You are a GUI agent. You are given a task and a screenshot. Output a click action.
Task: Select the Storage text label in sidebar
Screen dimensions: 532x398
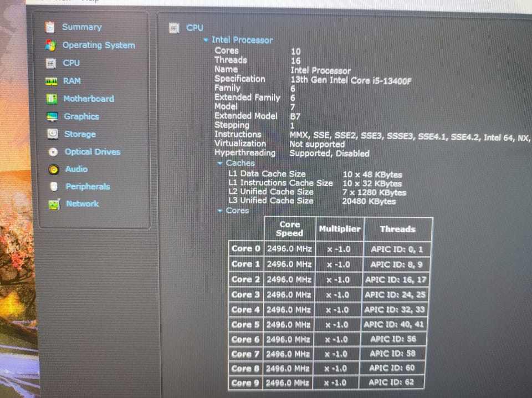coord(80,134)
